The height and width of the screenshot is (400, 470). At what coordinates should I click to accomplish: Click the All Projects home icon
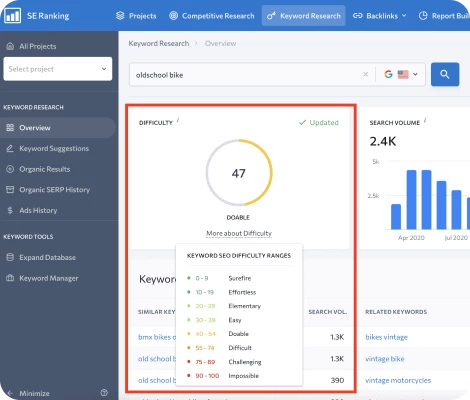pyautogui.click(x=10, y=46)
